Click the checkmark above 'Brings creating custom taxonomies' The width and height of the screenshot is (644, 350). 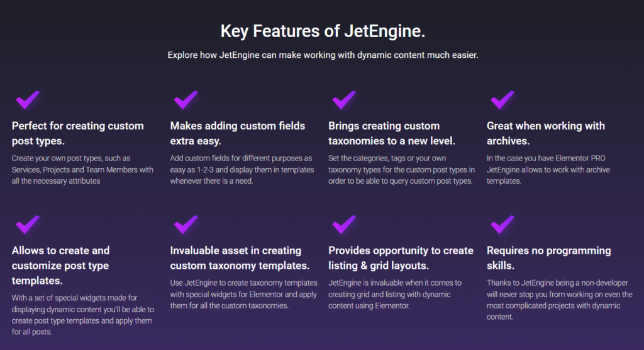pyautogui.click(x=344, y=99)
